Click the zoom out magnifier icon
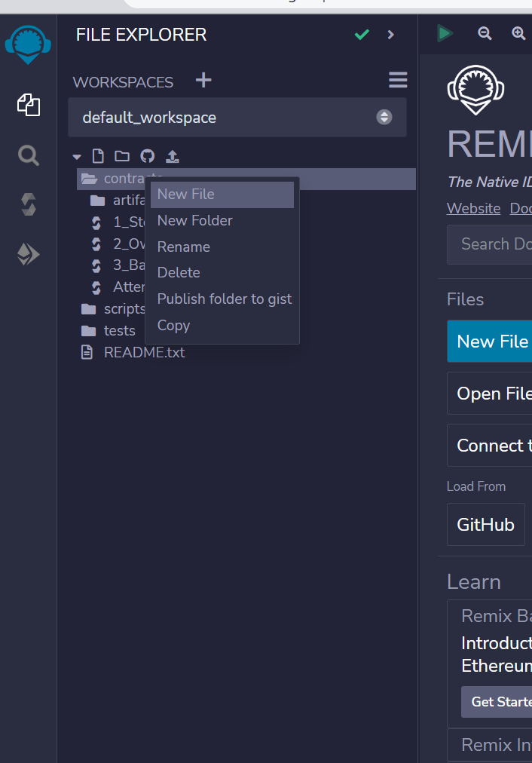Screen dimensions: 532x763 click(485, 34)
